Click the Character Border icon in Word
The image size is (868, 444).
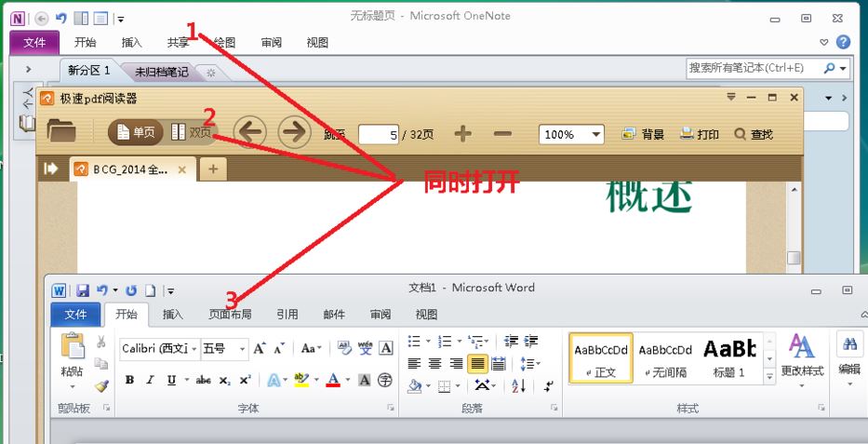point(386,348)
